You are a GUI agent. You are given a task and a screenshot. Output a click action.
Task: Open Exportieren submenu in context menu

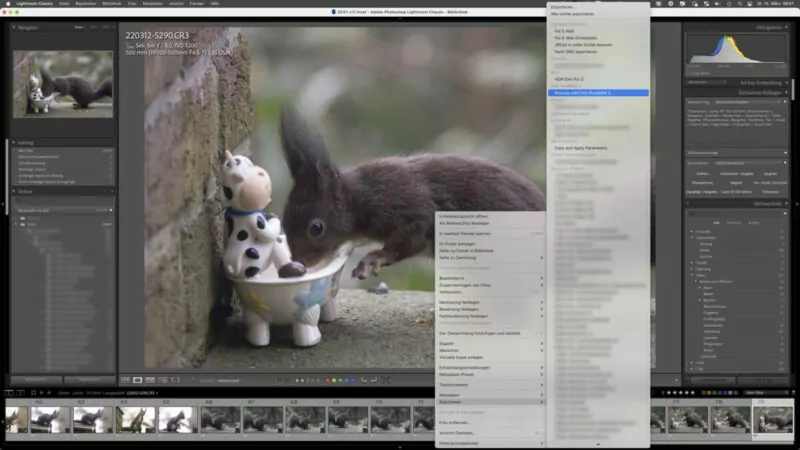coord(490,402)
